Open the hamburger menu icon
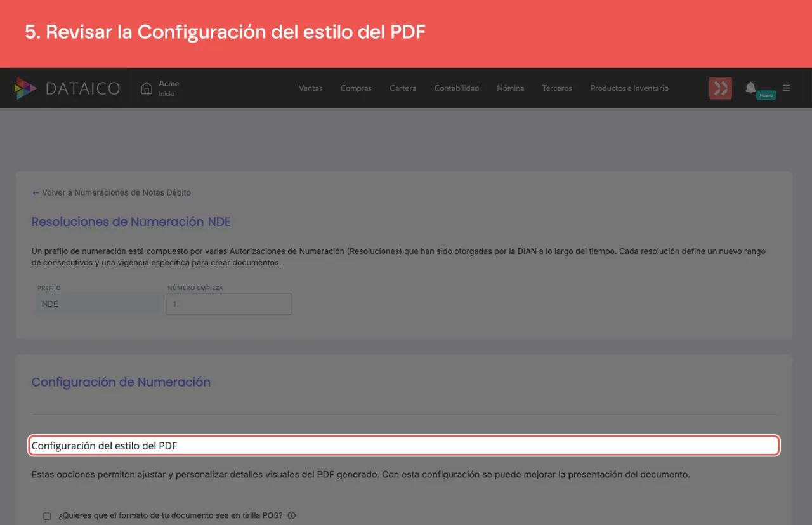The width and height of the screenshot is (812, 525). point(787,88)
